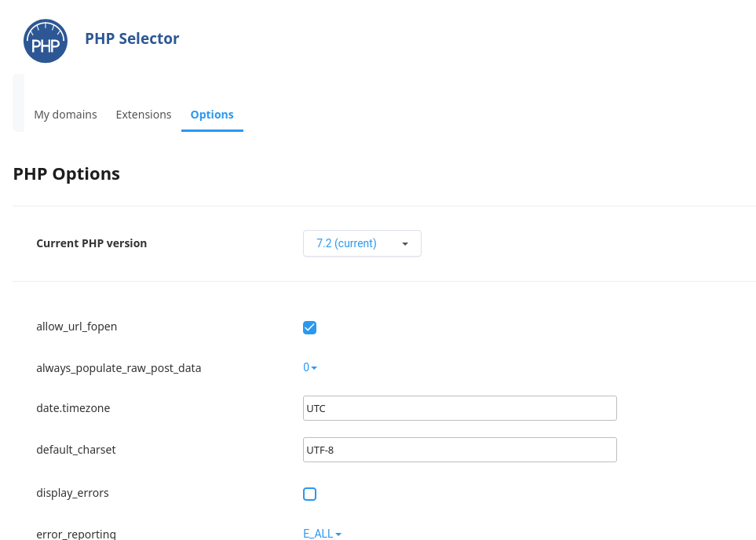This screenshot has height=540, width=756.
Task: Click the date.timezone input field
Action: click(x=459, y=408)
